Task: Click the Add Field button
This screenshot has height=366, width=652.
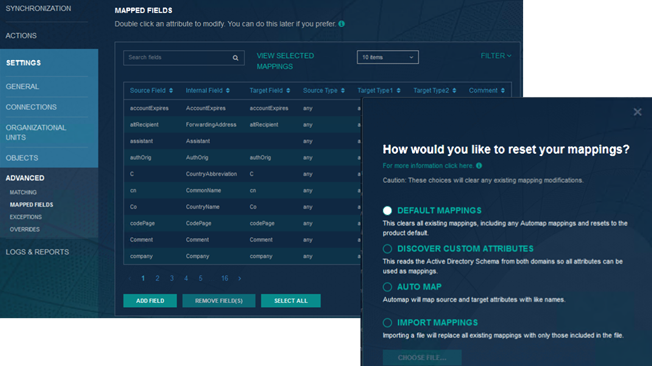Action: 150,301
